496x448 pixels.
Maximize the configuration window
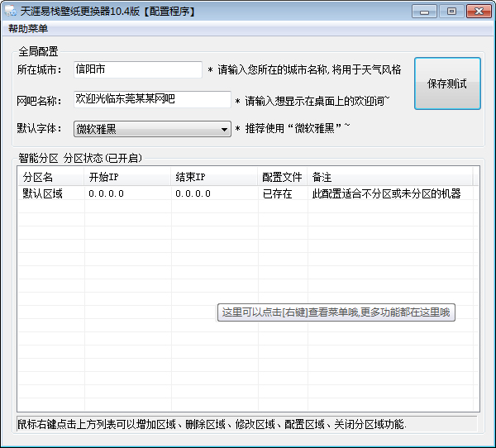point(451,11)
